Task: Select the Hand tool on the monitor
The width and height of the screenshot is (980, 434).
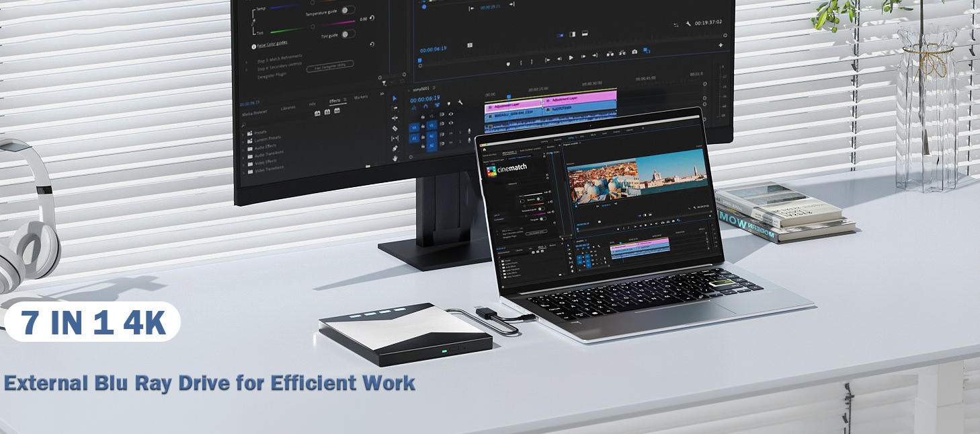Action: click(x=395, y=158)
